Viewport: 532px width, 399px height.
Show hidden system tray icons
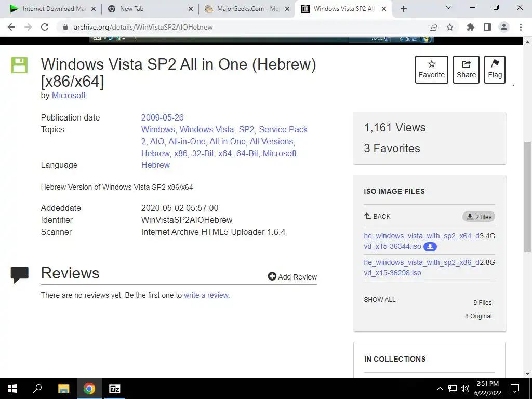pyautogui.click(x=440, y=389)
